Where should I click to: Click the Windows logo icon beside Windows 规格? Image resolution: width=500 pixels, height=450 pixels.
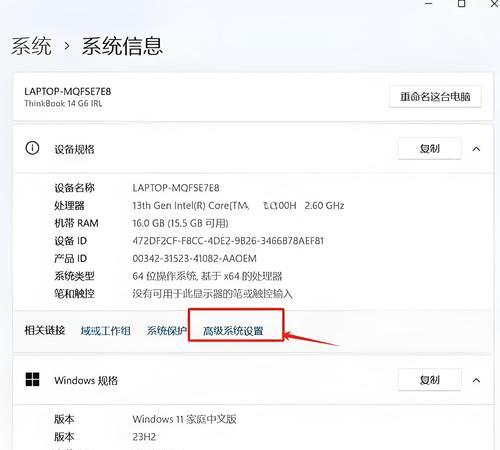click(x=32, y=379)
